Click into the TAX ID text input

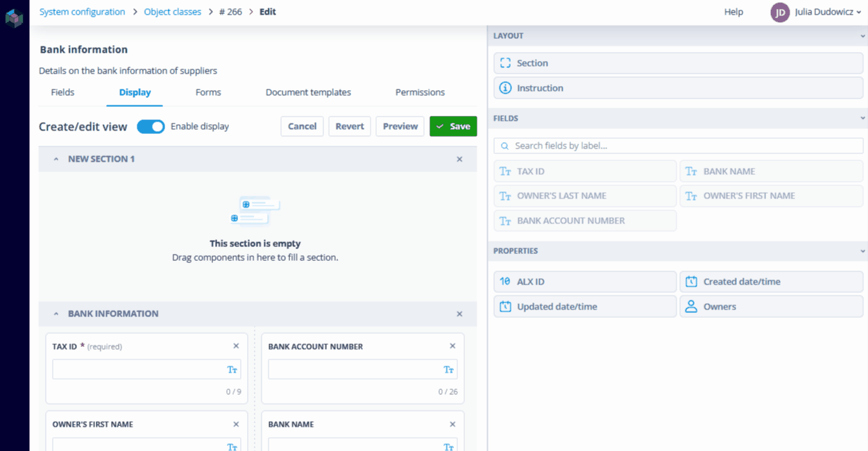click(146, 370)
